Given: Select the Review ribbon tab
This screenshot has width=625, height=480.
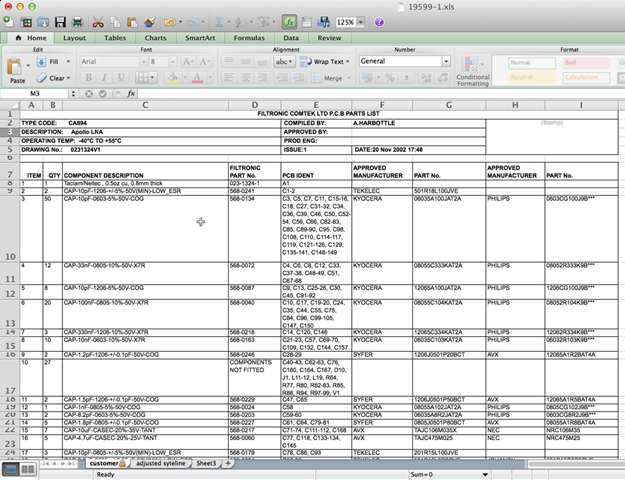Looking at the screenshot, I should click(329, 38).
